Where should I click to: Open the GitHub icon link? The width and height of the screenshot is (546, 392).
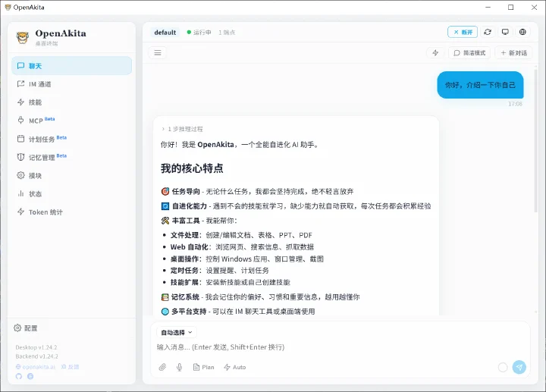click(19, 376)
